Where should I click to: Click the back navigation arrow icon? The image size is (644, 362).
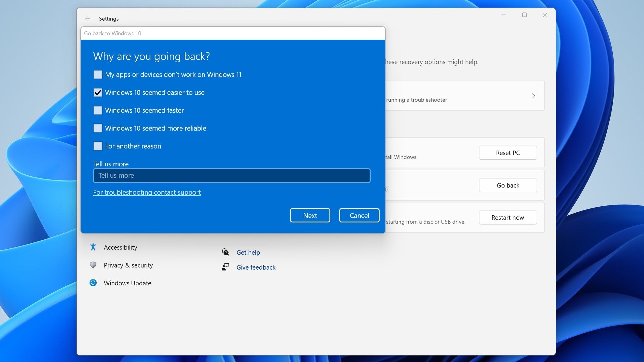[87, 18]
